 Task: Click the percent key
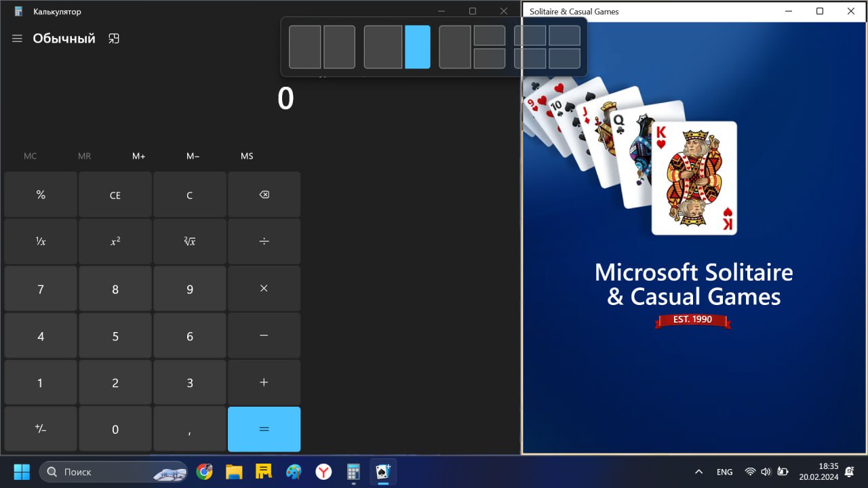(x=41, y=195)
